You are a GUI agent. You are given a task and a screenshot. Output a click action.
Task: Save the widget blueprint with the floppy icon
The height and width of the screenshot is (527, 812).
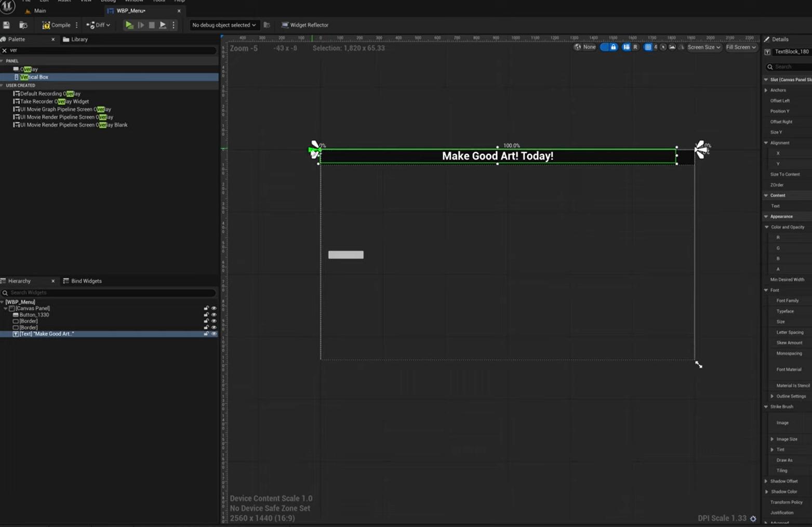(7, 25)
